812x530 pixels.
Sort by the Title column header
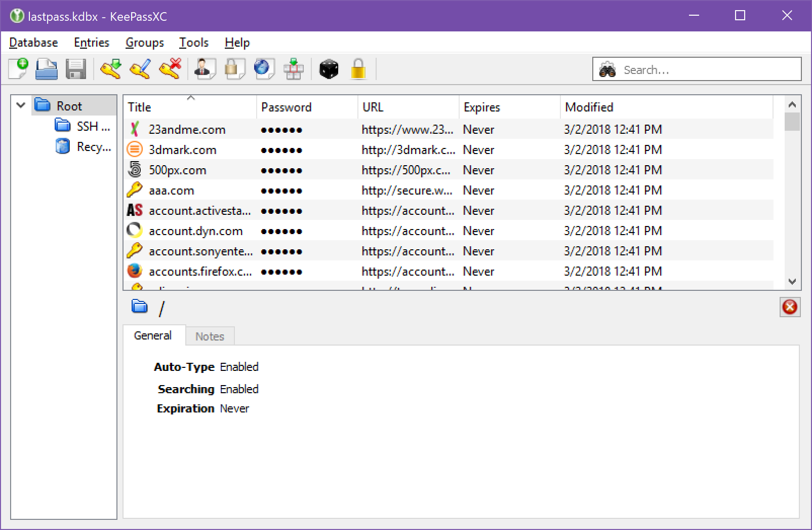click(190, 107)
